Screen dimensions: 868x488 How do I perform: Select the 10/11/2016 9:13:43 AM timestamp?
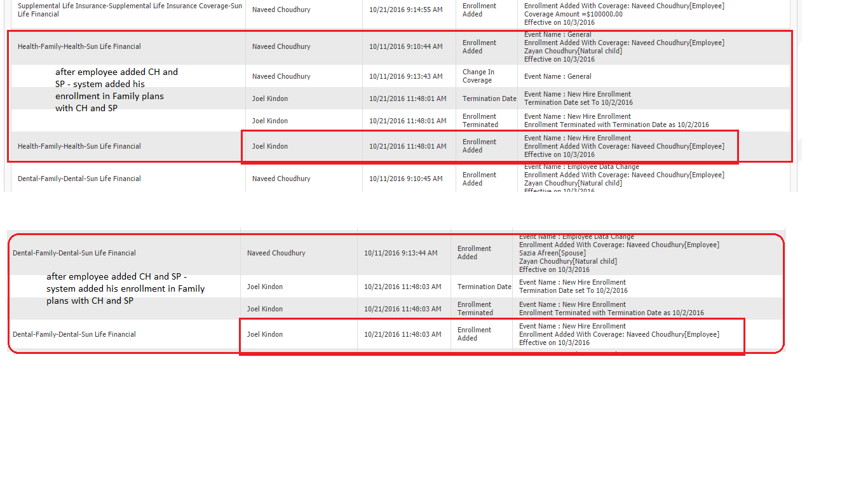pyautogui.click(x=405, y=76)
